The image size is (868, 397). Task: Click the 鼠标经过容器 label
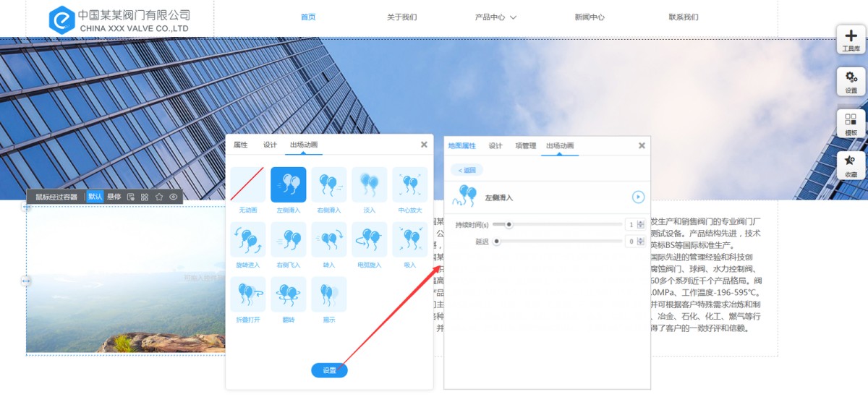(x=56, y=197)
